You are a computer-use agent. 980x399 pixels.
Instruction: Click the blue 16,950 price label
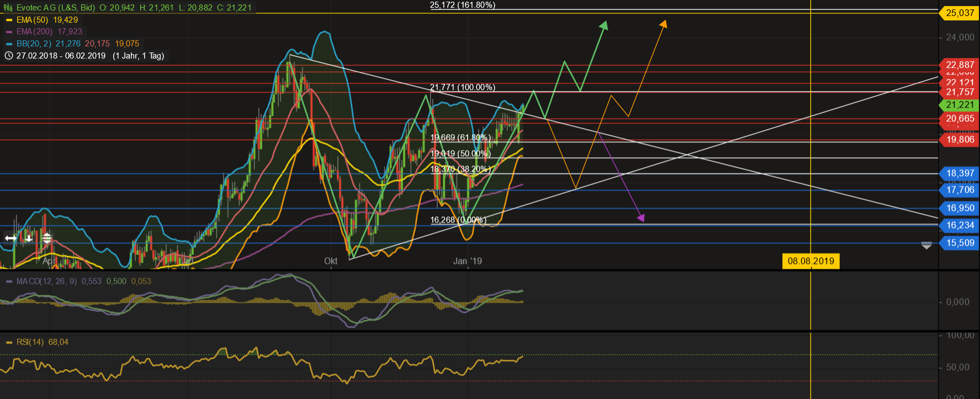[960, 208]
